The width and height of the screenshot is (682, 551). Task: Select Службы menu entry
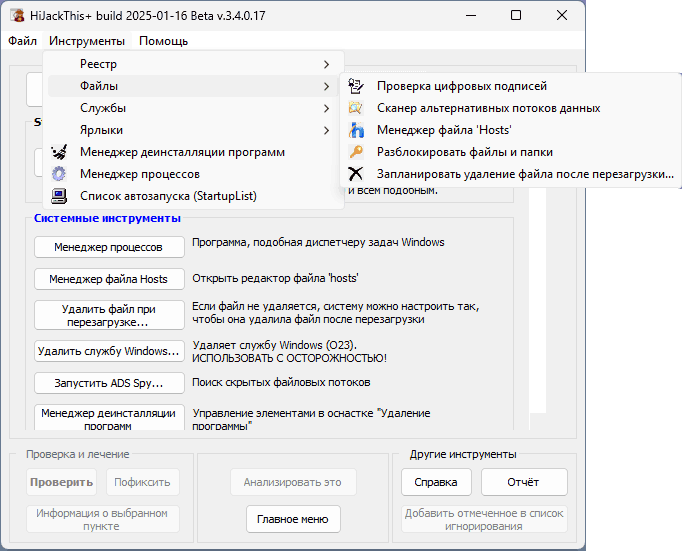[x=193, y=108]
